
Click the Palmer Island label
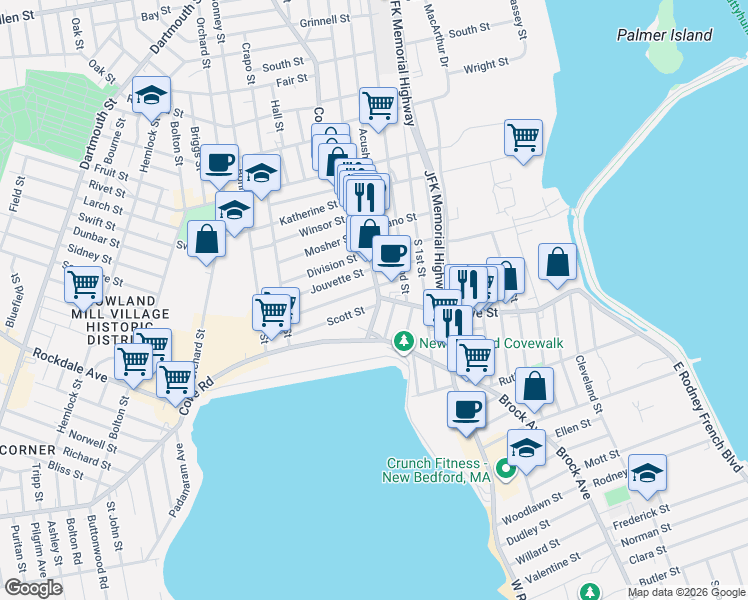tap(665, 35)
